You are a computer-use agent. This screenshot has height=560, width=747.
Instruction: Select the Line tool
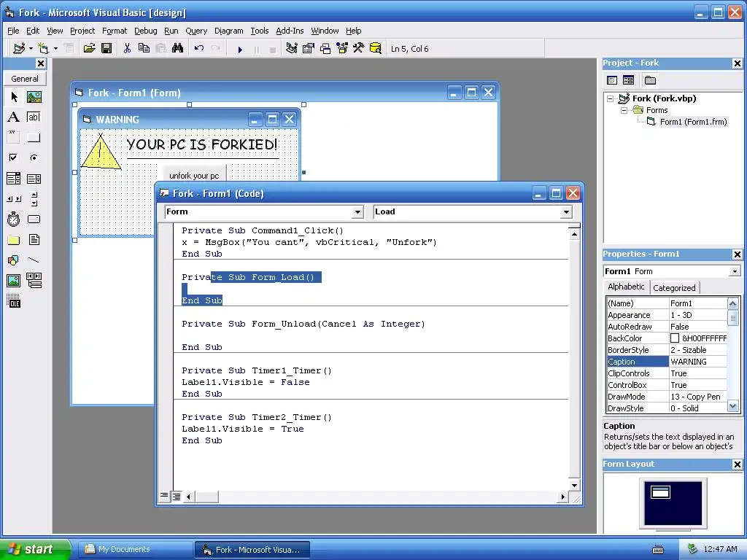(34, 260)
